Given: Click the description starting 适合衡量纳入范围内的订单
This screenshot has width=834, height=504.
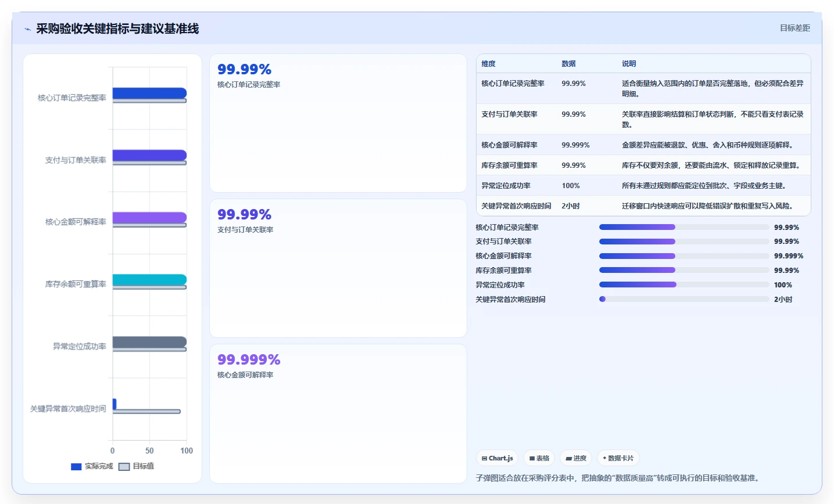Looking at the screenshot, I should point(713,88).
